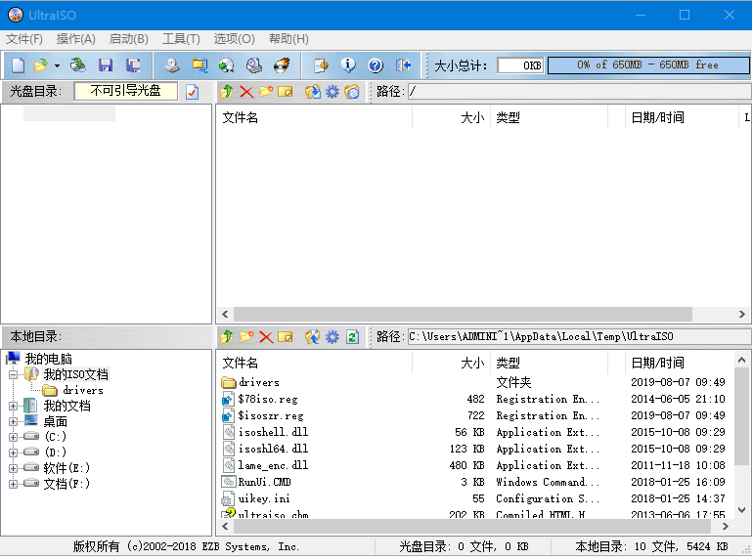
Task: Open the Info (i) bubble icon
Action: (348, 65)
